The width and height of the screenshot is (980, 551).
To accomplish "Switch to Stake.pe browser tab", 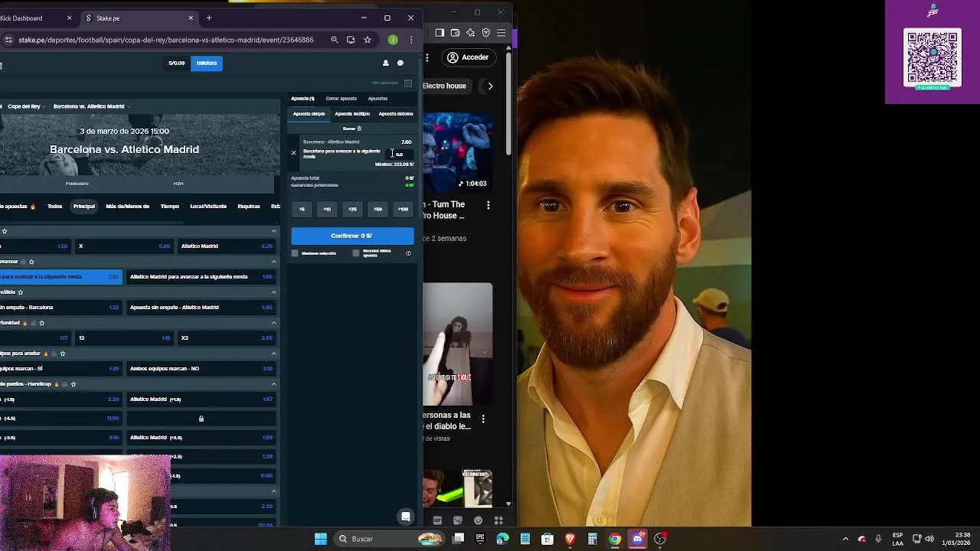I will point(139,18).
